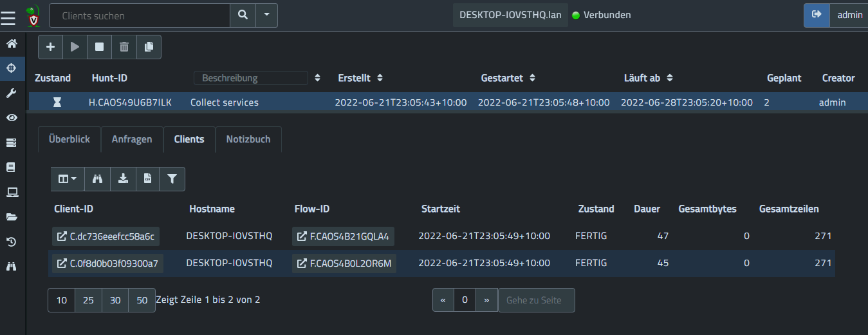
Task: Switch to the Überblick tab
Action: [69, 139]
